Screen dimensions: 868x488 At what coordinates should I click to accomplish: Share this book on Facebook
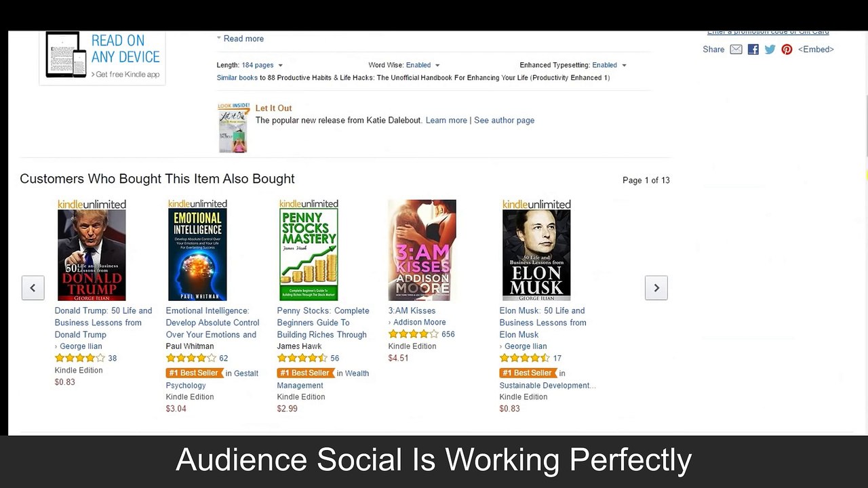point(753,49)
